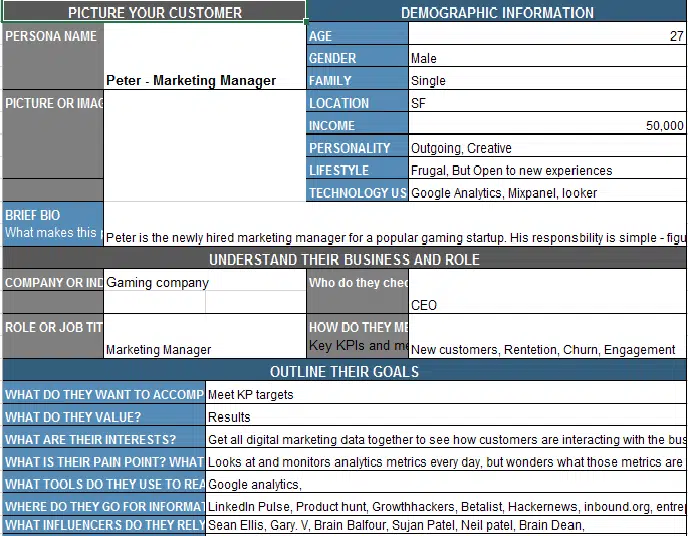Click the income value cell showing 50,000
Viewport: 688px width, 536px height.
[x=547, y=126]
